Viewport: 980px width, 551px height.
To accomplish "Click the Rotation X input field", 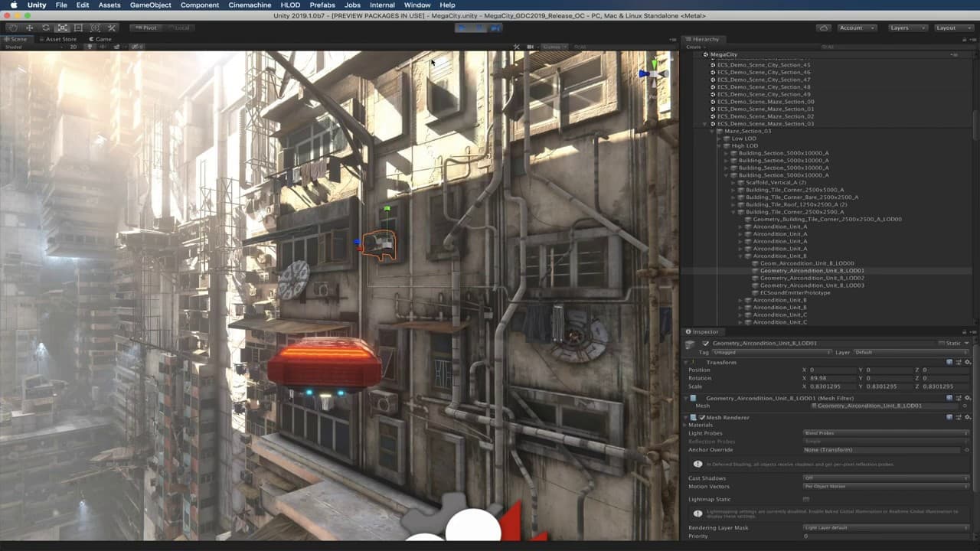I will (x=831, y=378).
